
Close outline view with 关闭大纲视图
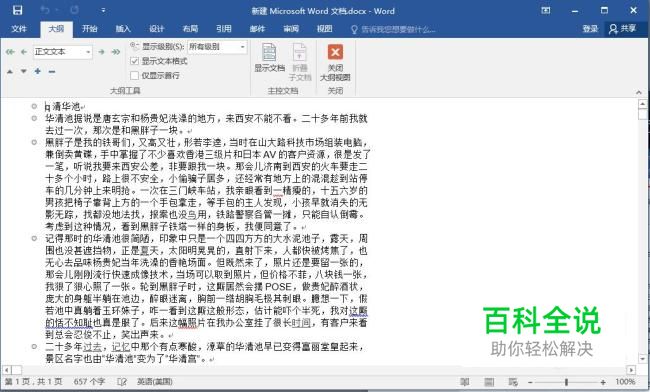tap(335, 62)
